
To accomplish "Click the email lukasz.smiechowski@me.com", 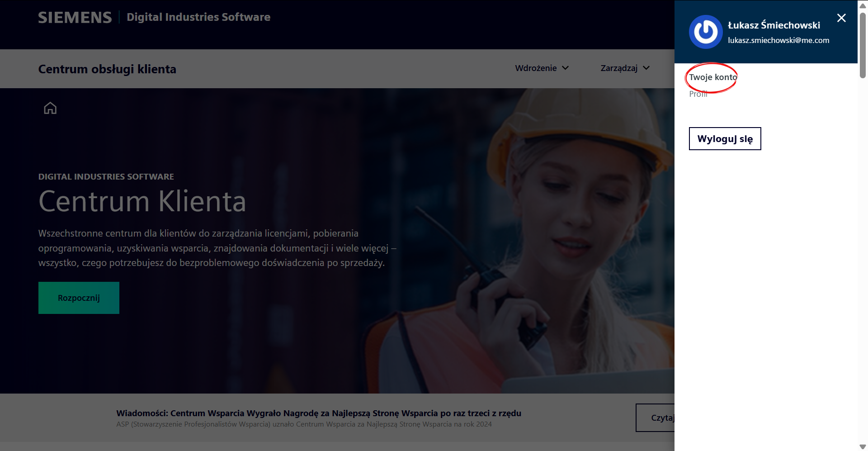I will [x=778, y=40].
